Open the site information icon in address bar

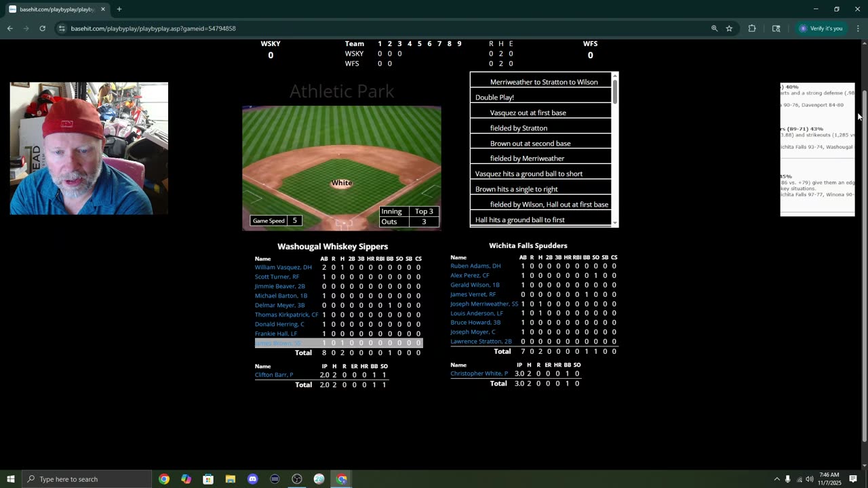(x=62, y=28)
